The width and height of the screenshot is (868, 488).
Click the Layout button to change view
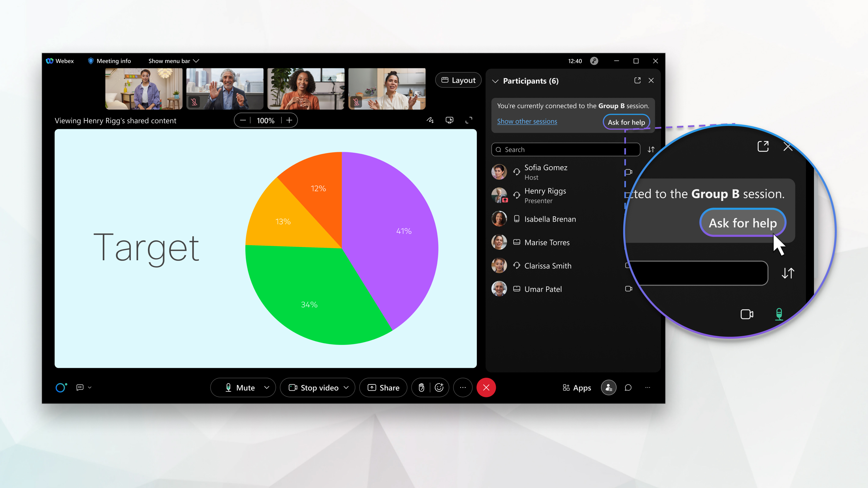(456, 80)
